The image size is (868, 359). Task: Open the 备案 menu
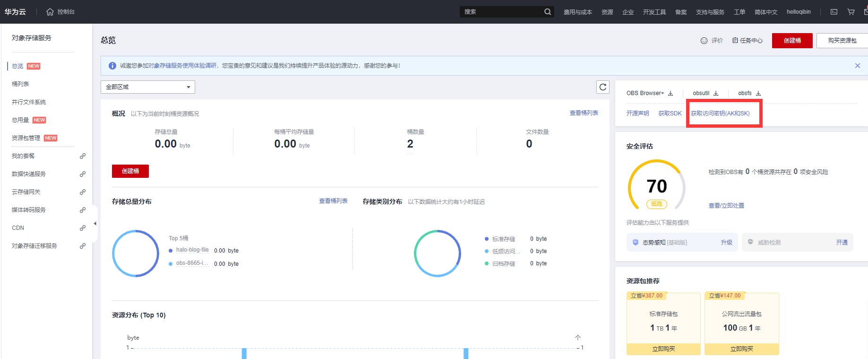681,12
